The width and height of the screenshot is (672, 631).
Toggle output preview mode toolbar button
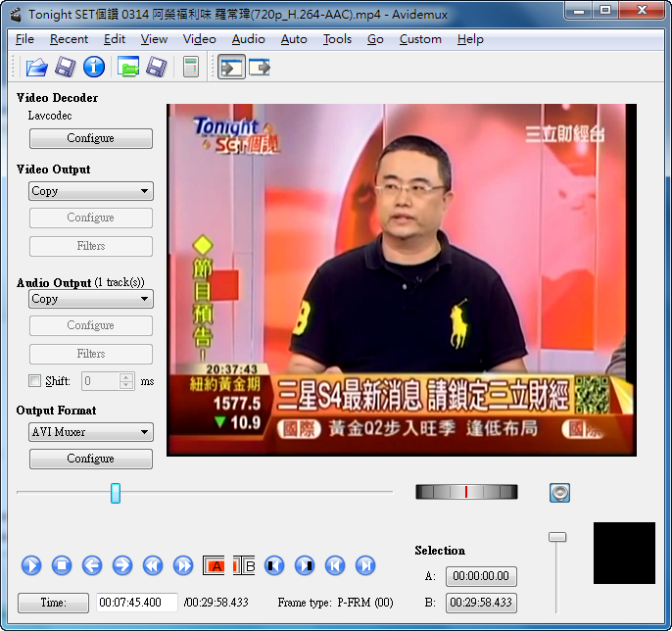point(260,68)
